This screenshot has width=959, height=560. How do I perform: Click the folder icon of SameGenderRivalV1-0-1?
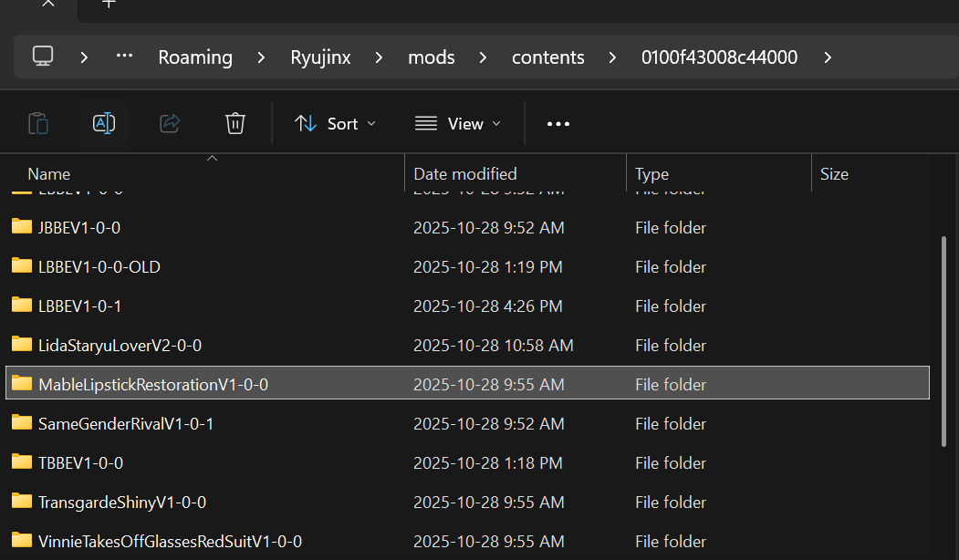(x=22, y=422)
